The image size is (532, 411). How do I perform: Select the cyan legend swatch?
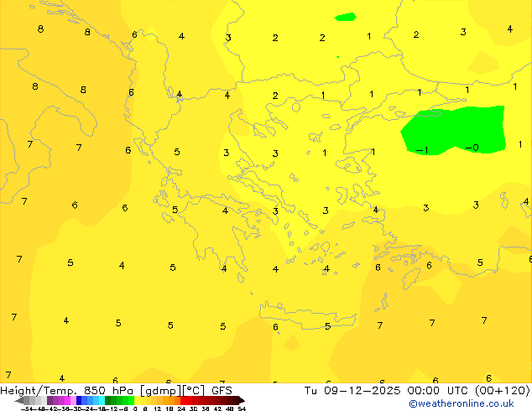(102, 400)
